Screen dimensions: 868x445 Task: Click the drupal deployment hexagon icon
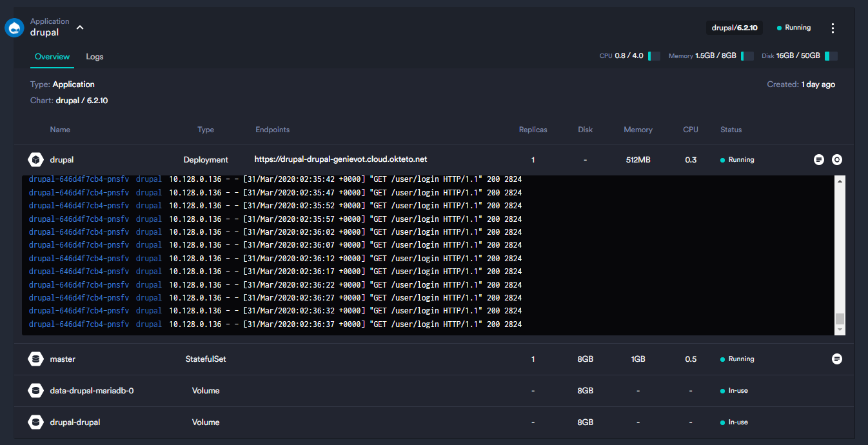click(35, 159)
